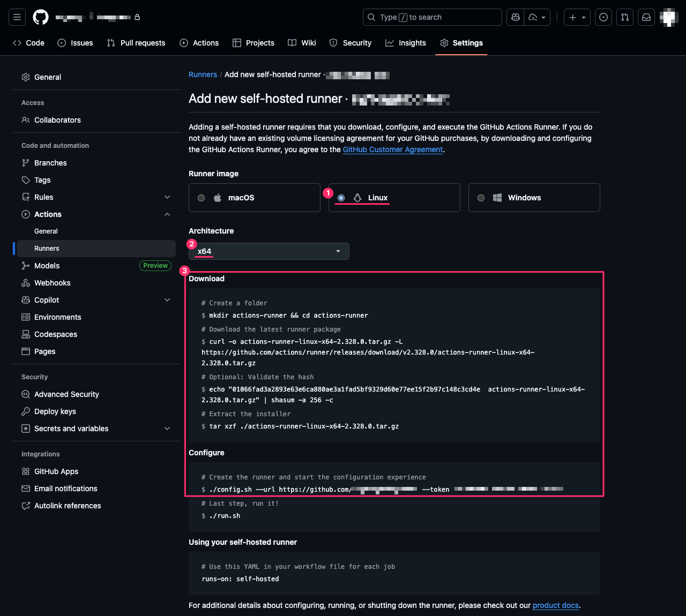Open the hamburger navigation menu
The image size is (686, 616).
[x=17, y=17]
